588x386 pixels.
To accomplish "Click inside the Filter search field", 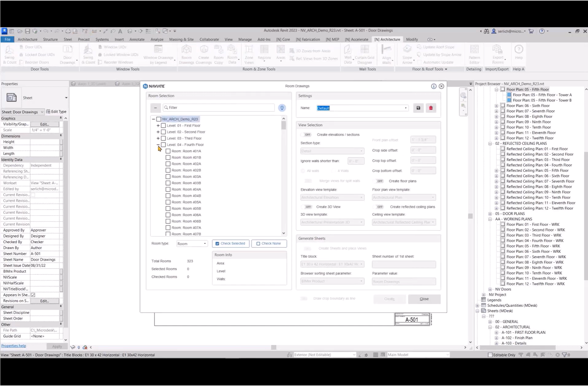I will 220,108.
